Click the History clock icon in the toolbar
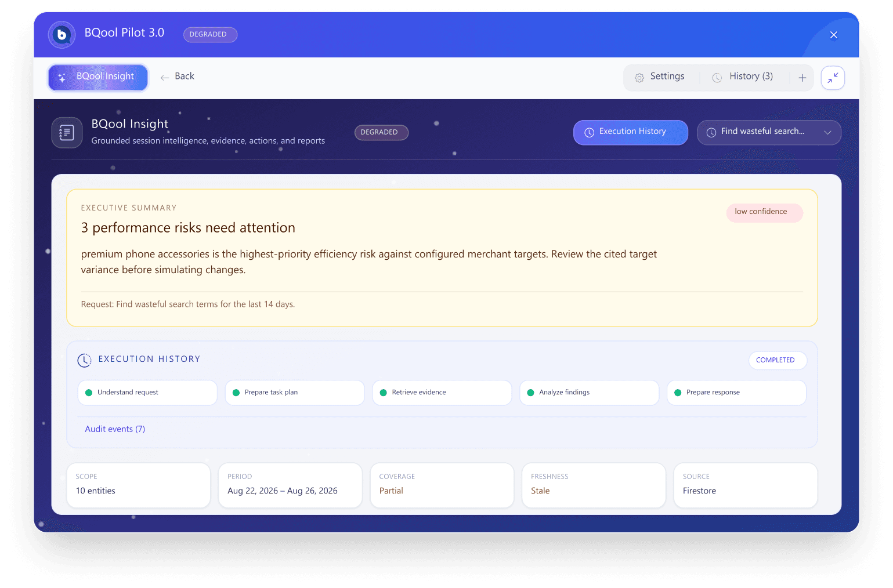This screenshot has width=893, height=588. point(717,78)
